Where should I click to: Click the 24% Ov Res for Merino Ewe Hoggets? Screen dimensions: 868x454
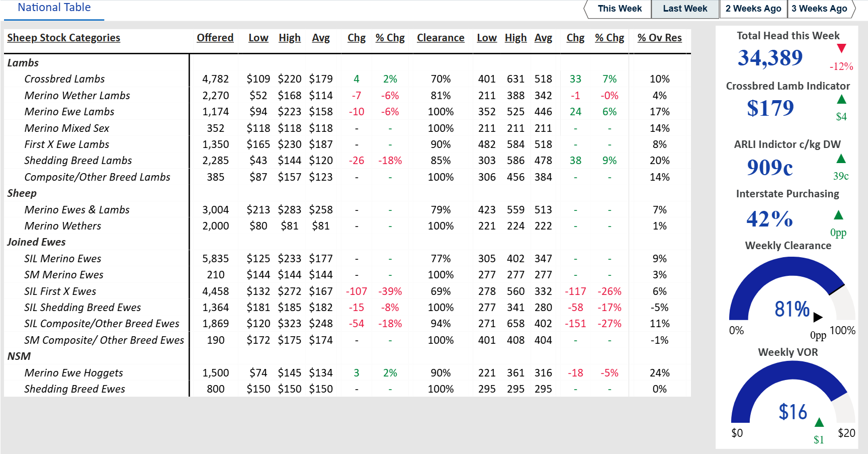[659, 373]
